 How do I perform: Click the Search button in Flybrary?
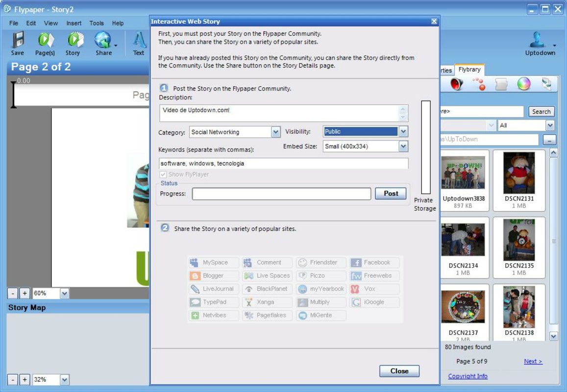pos(541,112)
